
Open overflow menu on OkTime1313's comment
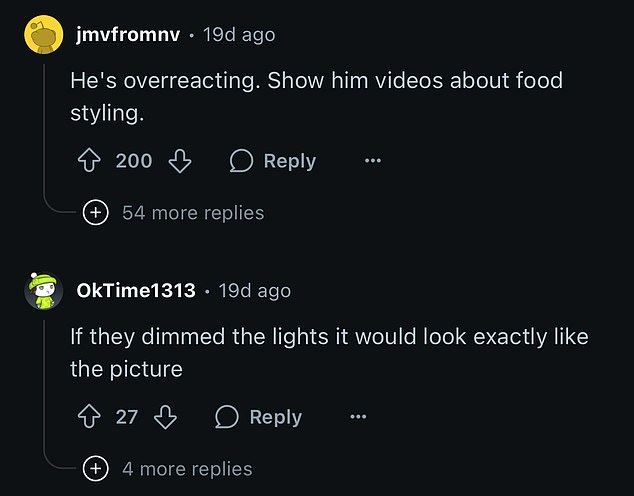358,417
